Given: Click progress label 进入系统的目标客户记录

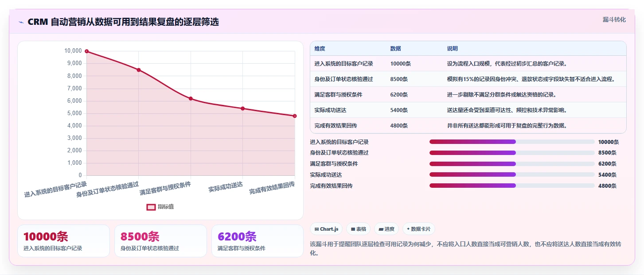Looking at the screenshot, I should click(x=339, y=142).
